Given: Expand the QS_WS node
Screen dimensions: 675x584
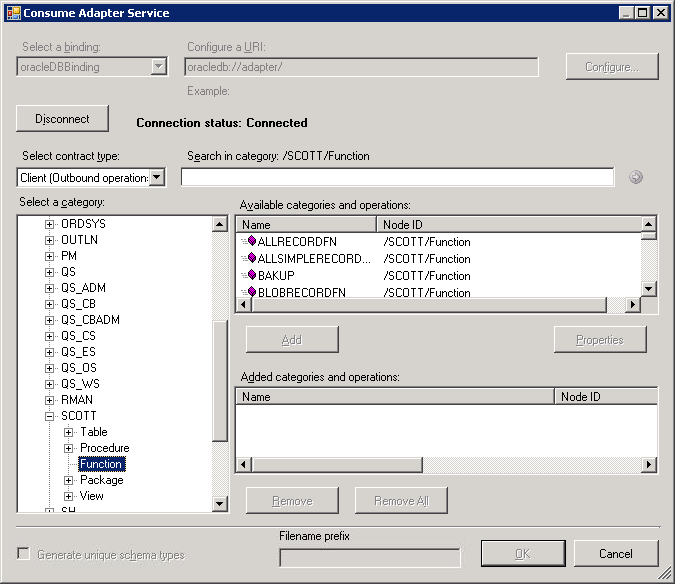Looking at the screenshot, I should [50, 384].
